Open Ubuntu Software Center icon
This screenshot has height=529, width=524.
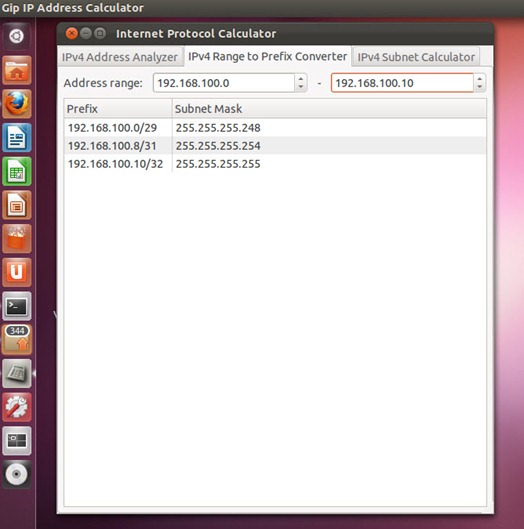(17, 239)
